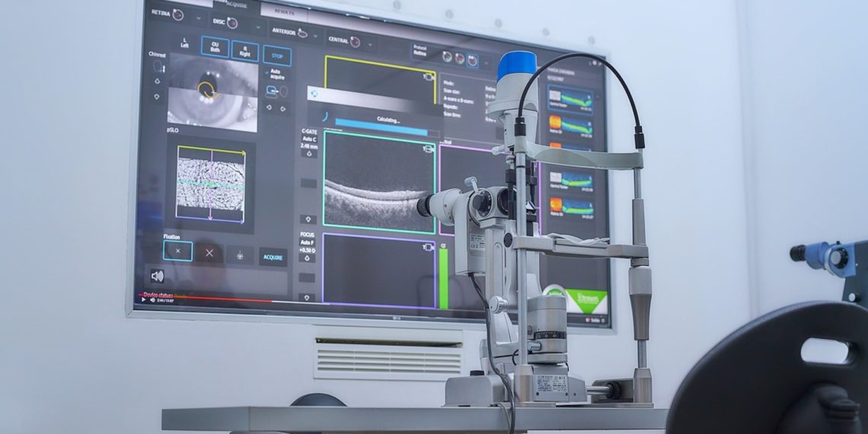Open the fourth scan thumbnail in list
868x434 pixels.
[x=571, y=182]
